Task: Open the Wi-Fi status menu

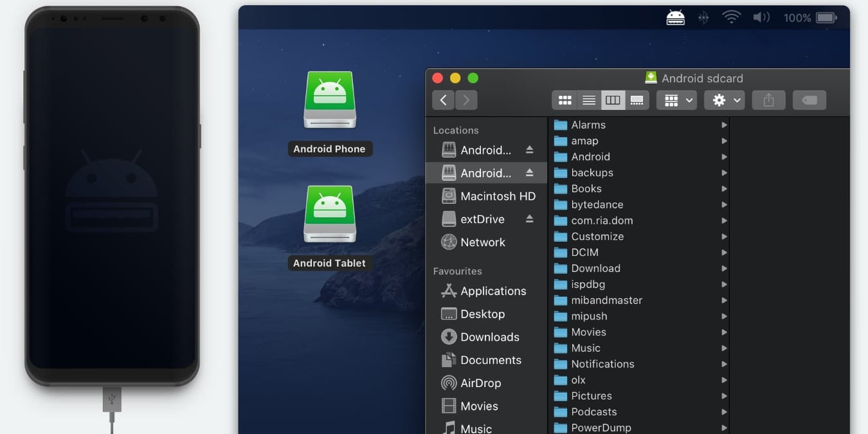Action: [x=731, y=17]
